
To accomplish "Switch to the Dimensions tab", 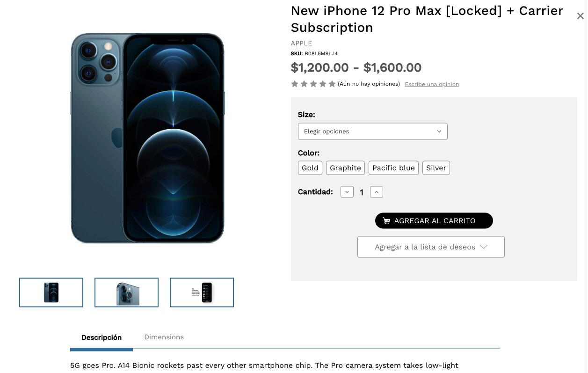I will pyautogui.click(x=164, y=337).
